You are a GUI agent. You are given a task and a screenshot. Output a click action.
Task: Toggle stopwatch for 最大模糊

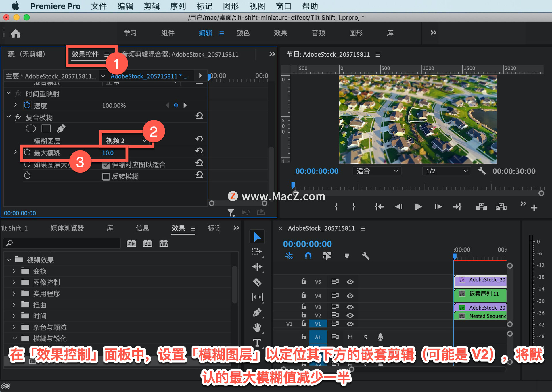click(27, 152)
